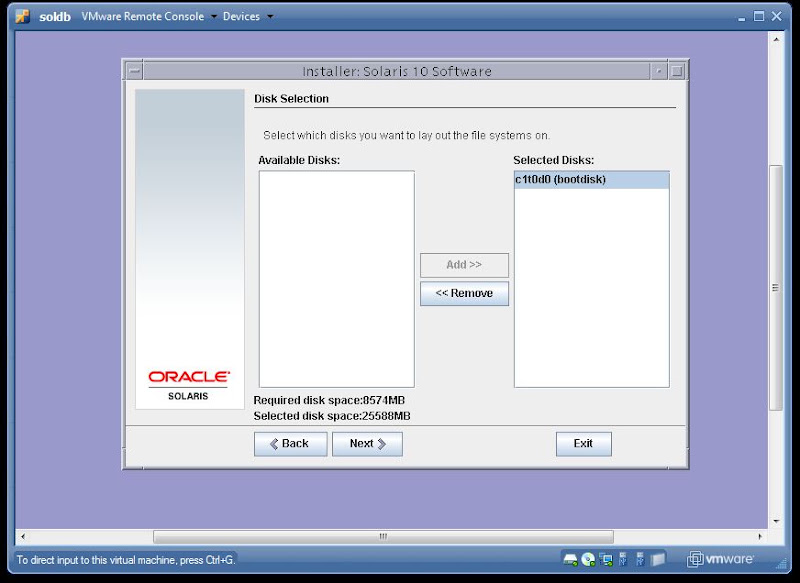Open the VMware Remote Console menu

click(143, 16)
